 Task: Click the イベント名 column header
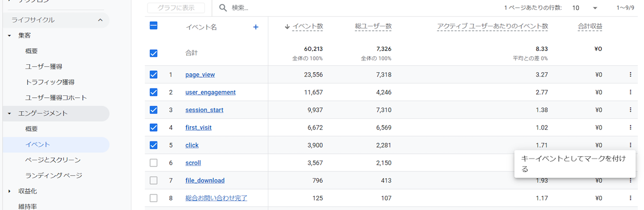[x=201, y=27]
